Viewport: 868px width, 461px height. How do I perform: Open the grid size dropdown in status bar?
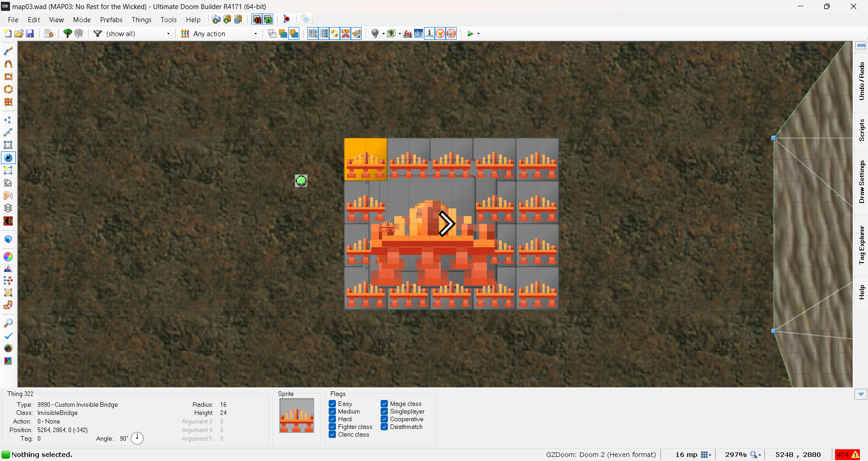click(706, 455)
